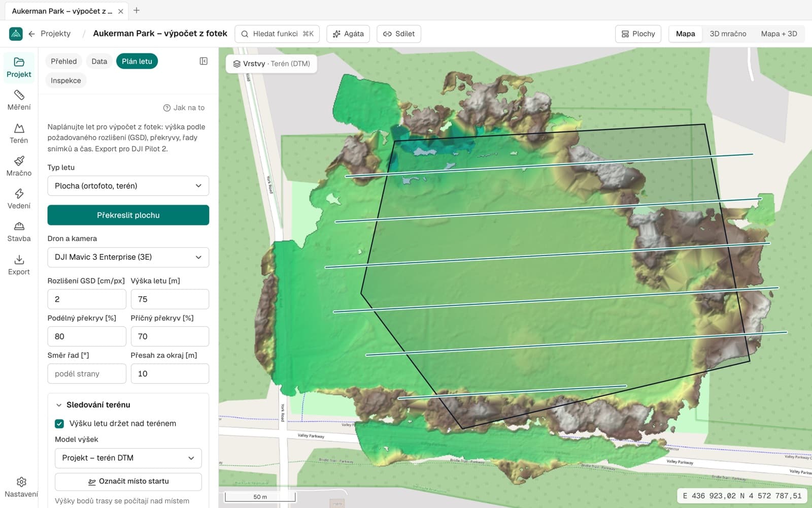Open the Vedení sidebar tool
The width and height of the screenshot is (812, 508).
click(x=19, y=199)
